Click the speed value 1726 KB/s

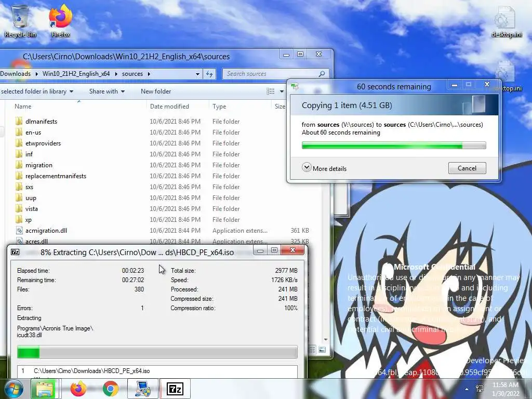tap(284, 280)
